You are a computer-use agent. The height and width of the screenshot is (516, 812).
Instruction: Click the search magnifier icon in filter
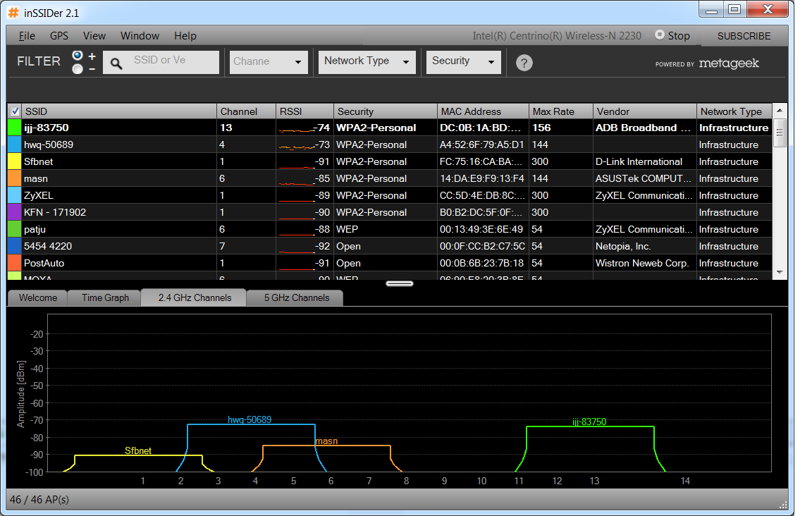click(116, 63)
